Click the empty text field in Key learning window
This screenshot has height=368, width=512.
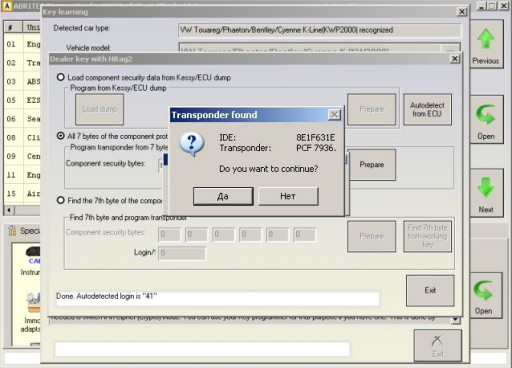[202, 349]
